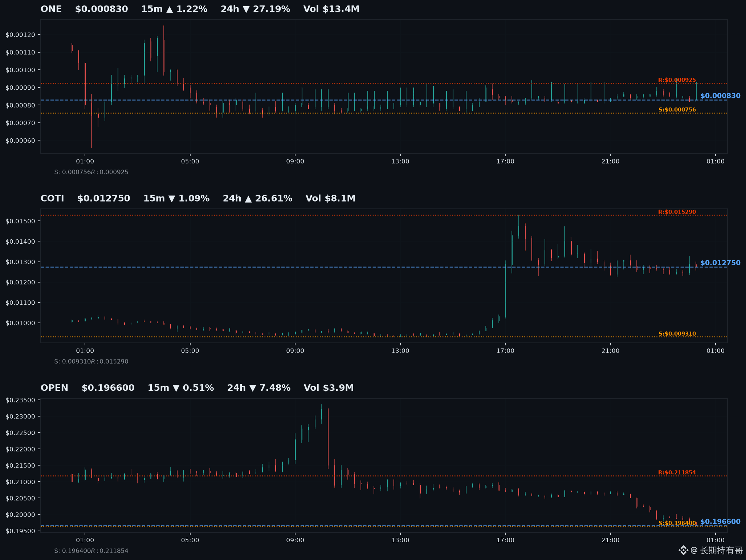Select COTI header price $0.012750

click(104, 199)
